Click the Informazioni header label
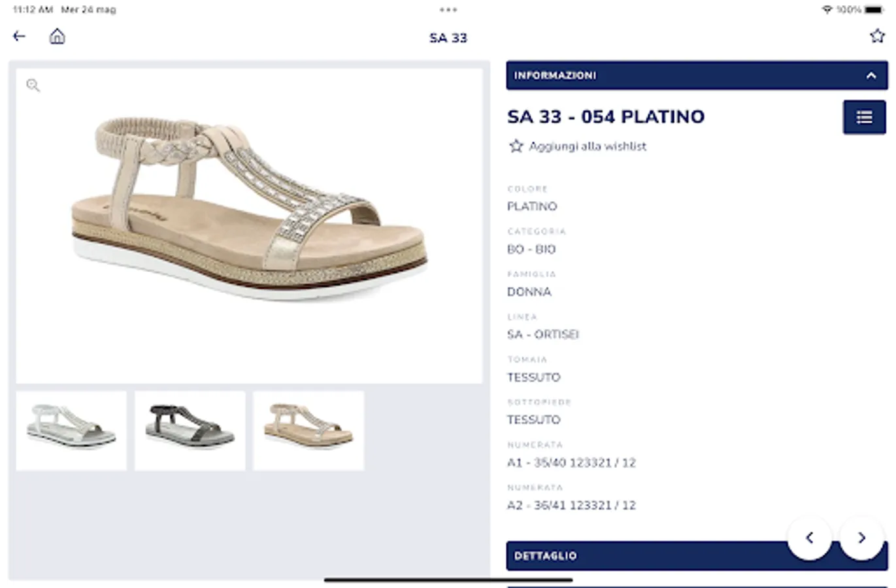Viewport: 896px width, 588px height. point(555,76)
